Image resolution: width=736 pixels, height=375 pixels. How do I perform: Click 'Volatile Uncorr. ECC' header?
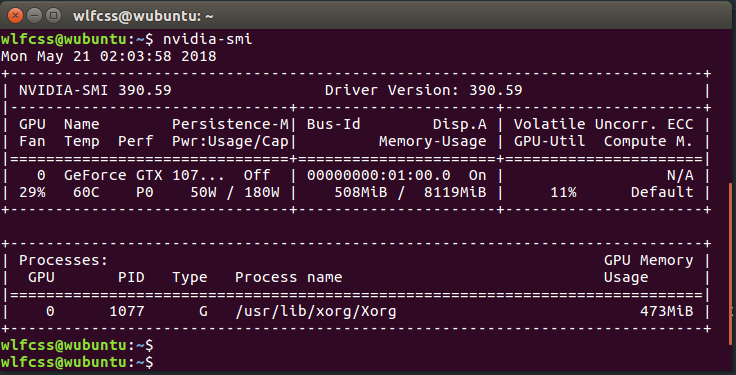[603, 124]
